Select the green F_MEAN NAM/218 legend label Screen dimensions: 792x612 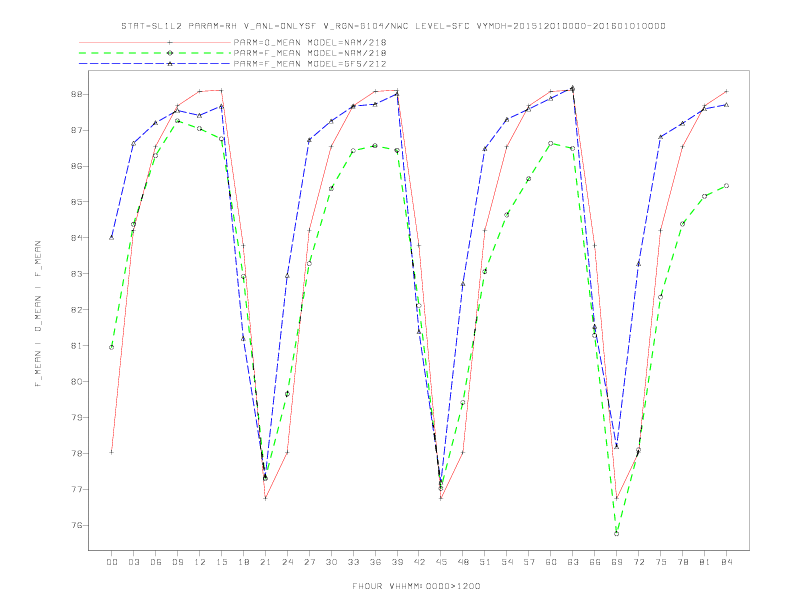tap(310, 53)
